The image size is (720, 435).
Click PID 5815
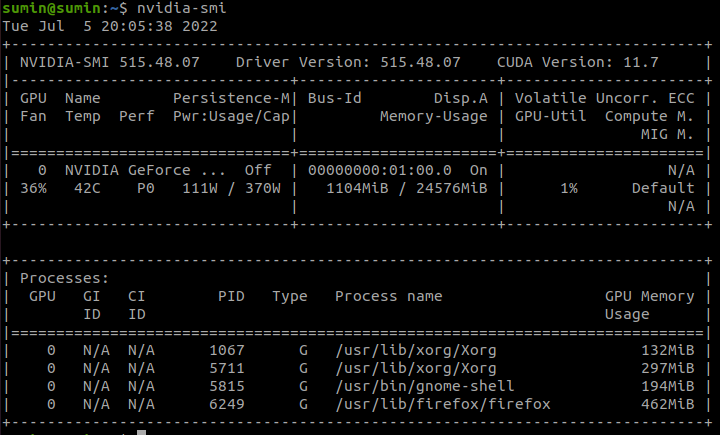point(227,386)
